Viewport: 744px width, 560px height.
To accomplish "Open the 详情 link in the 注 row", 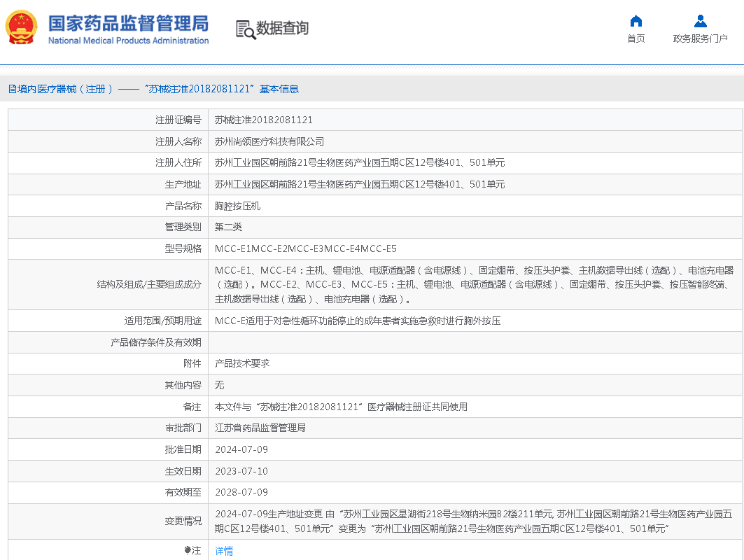I will [224, 551].
